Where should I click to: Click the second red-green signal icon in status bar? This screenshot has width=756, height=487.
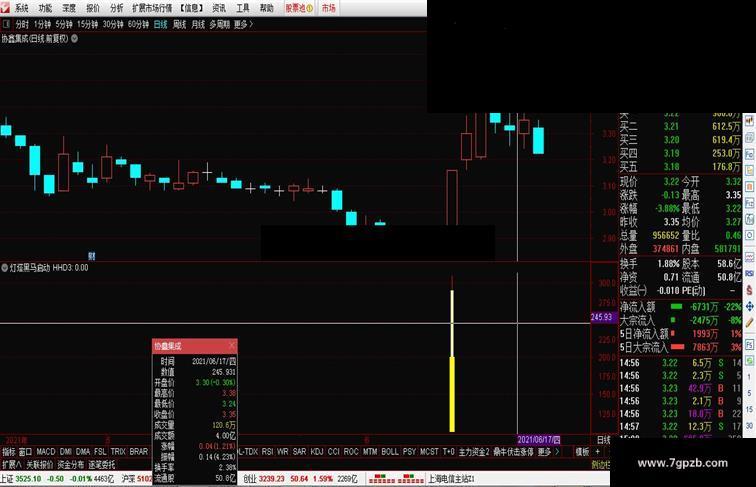click(x=411, y=479)
